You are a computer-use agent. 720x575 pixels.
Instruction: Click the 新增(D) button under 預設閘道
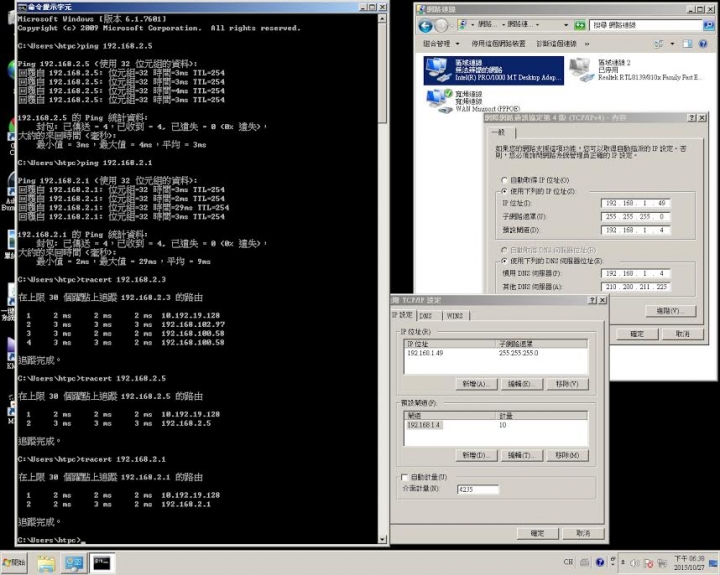[x=477, y=456]
